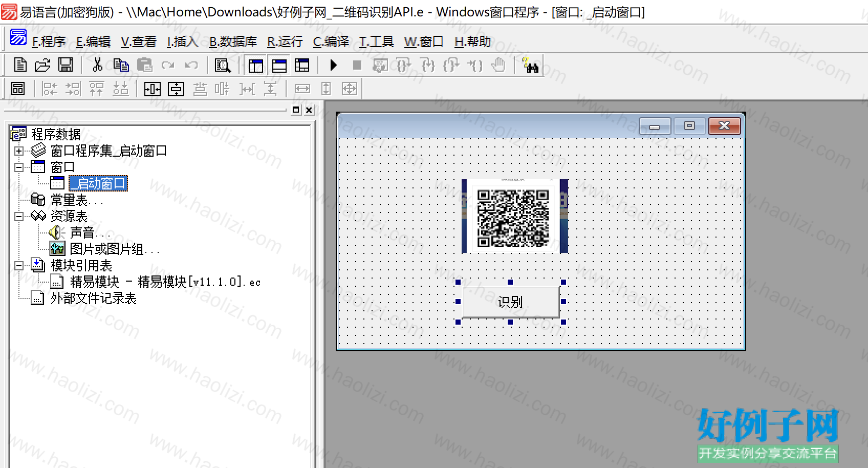868x468 pixels.
Task: Click the grayed Stop square icon
Action: point(357,65)
